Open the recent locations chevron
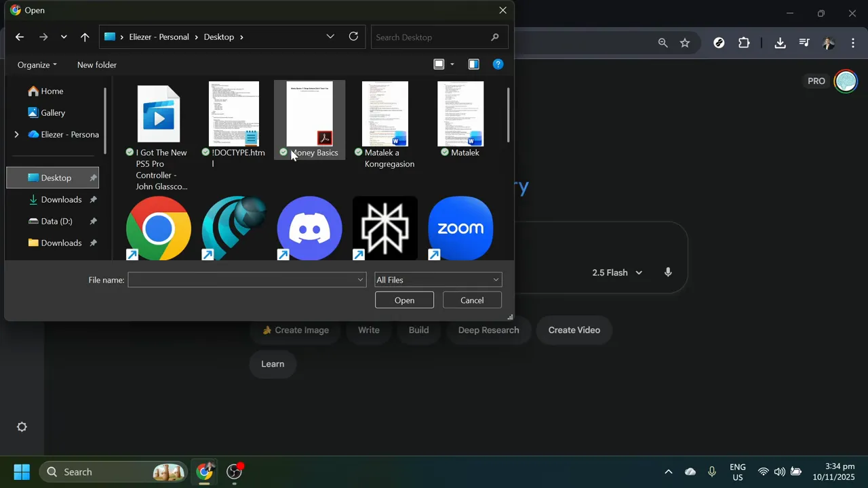The image size is (868, 488). coord(64,37)
